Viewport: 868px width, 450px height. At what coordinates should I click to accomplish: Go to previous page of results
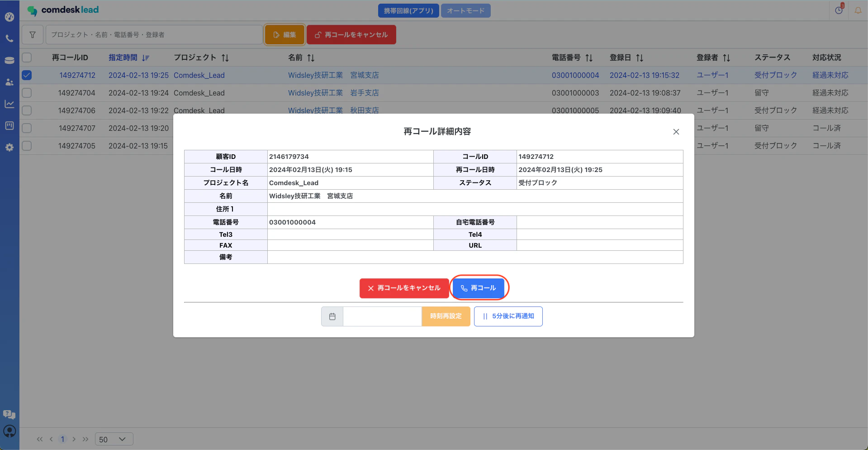(x=51, y=439)
